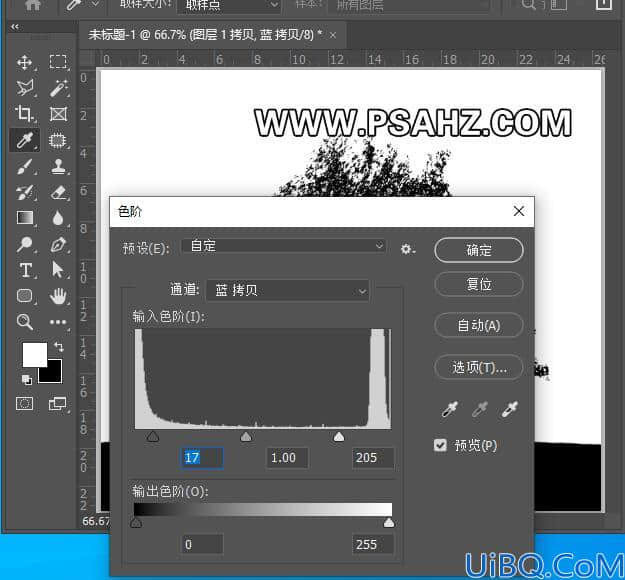Select the Gradient tool
The height and width of the screenshot is (580, 625).
click(24, 218)
